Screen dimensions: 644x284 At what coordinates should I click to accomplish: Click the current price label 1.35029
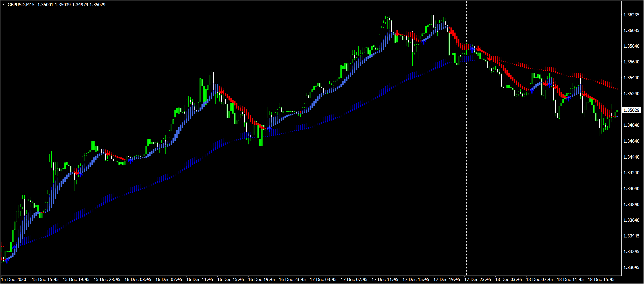pos(631,110)
